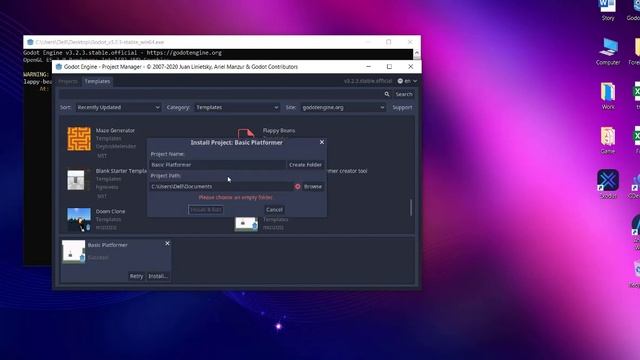Viewport: 640px width, 360px height.
Task: Switch to the Projects tab
Action: [68, 81]
